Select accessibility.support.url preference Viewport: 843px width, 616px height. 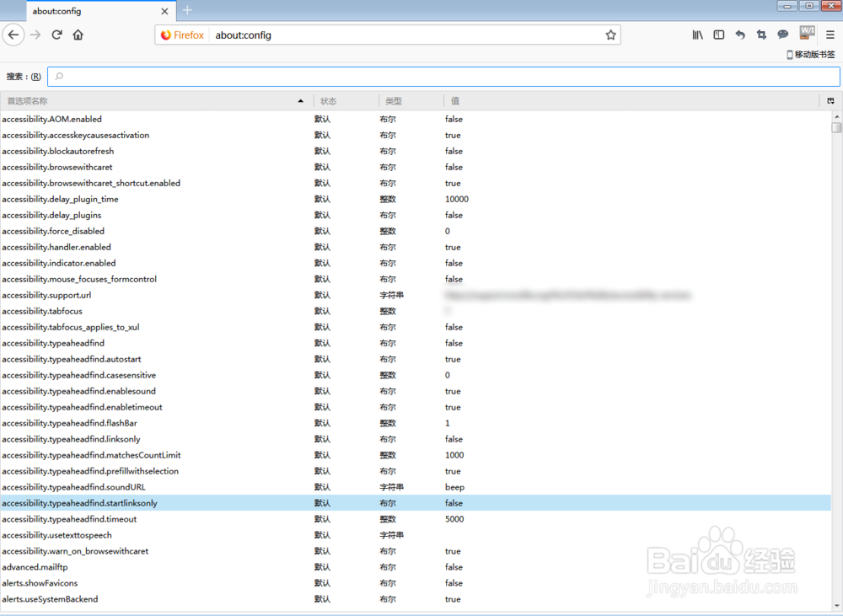pos(415,295)
